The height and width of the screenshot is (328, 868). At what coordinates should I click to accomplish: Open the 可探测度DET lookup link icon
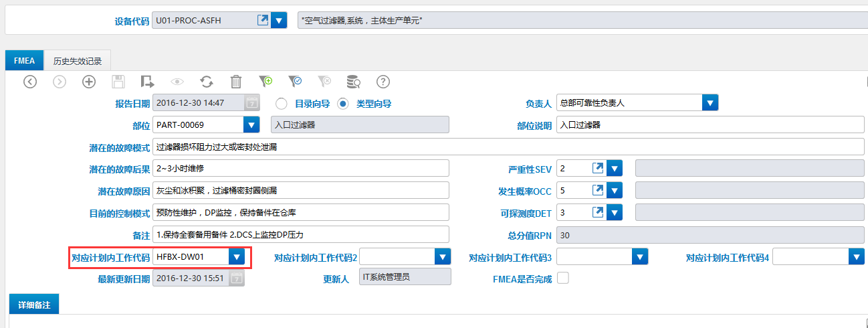[x=599, y=212]
